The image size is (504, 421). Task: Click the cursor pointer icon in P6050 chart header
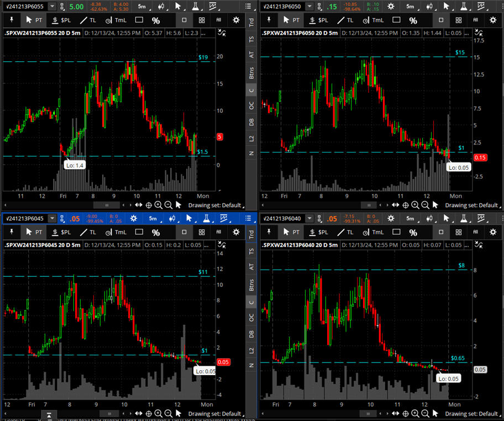pyautogui.click(x=446, y=6)
